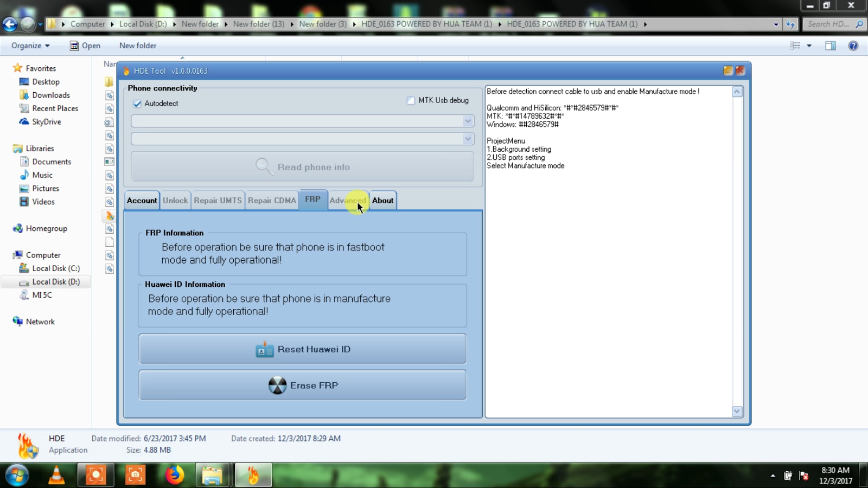Image resolution: width=868 pixels, height=488 pixels.
Task: Toggle the preview pane icon
Action: (x=831, y=46)
